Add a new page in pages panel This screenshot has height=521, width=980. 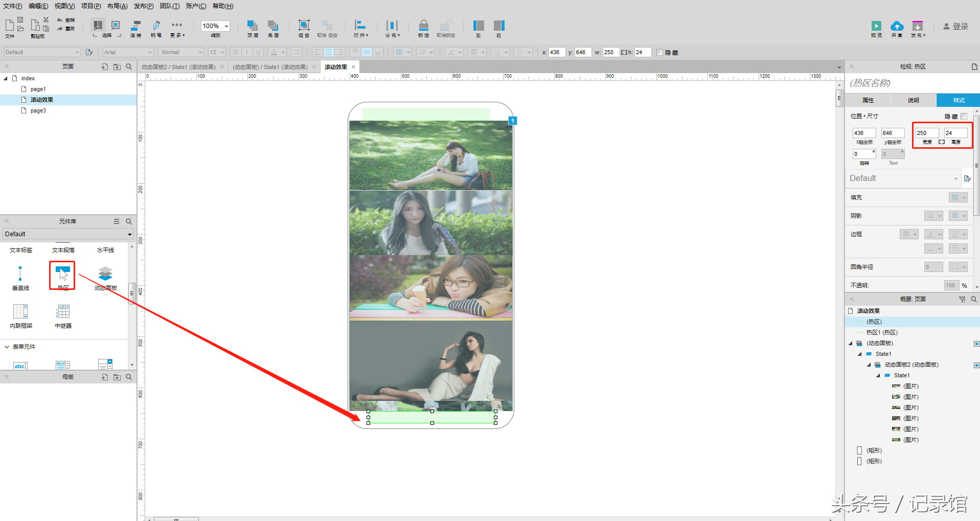coord(105,66)
